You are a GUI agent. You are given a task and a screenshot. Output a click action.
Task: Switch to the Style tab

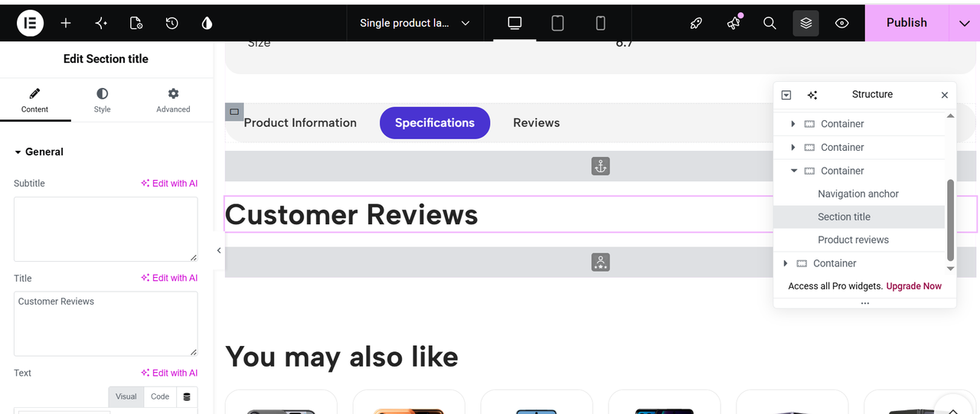102,100
